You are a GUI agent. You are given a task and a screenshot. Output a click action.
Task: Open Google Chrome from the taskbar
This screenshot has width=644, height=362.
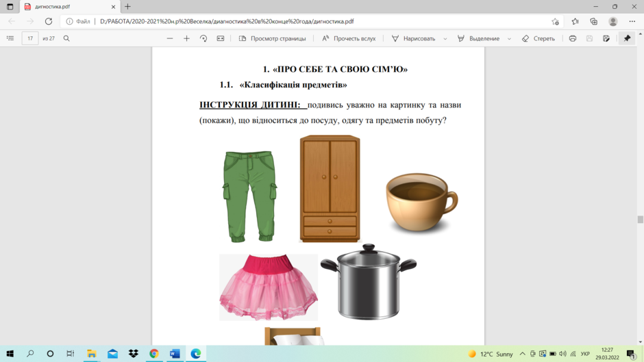coord(154,353)
